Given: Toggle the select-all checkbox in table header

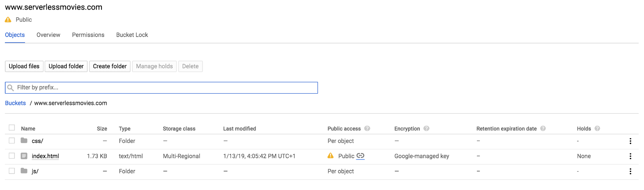Looking at the screenshot, I should tap(12, 128).
